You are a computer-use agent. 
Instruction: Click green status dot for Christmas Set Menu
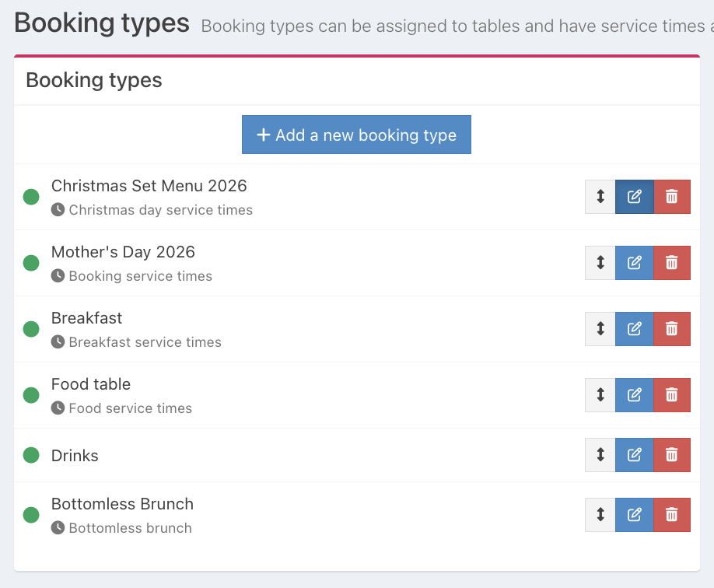[31, 197]
